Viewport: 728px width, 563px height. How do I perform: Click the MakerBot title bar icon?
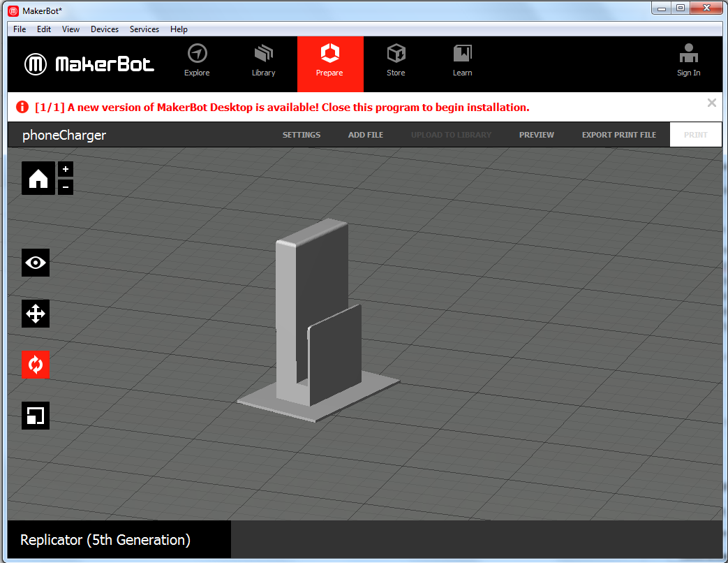[13, 10]
